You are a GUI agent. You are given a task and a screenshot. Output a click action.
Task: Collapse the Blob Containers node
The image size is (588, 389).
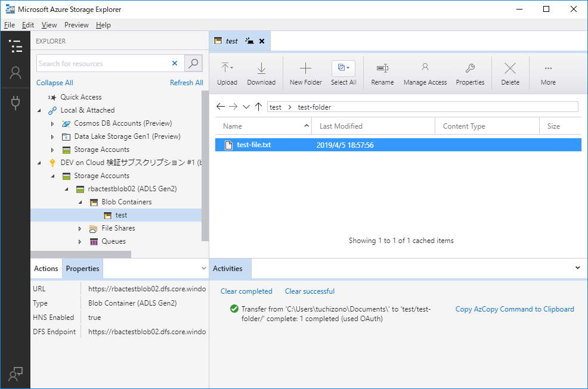(x=81, y=203)
